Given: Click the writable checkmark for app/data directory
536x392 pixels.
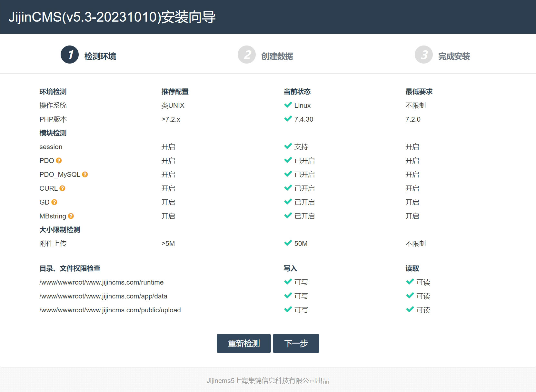Looking at the screenshot, I should (288, 296).
